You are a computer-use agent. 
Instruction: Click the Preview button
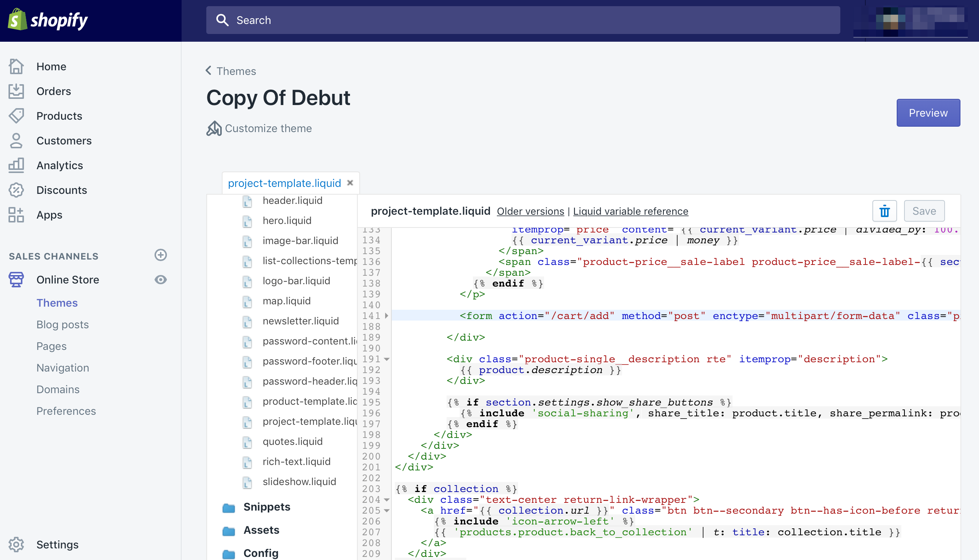(x=928, y=113)
